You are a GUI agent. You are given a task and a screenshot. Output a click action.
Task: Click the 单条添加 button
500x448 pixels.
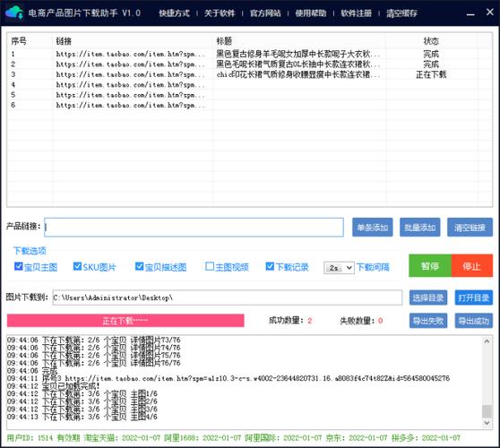click(x=373, y=228)
